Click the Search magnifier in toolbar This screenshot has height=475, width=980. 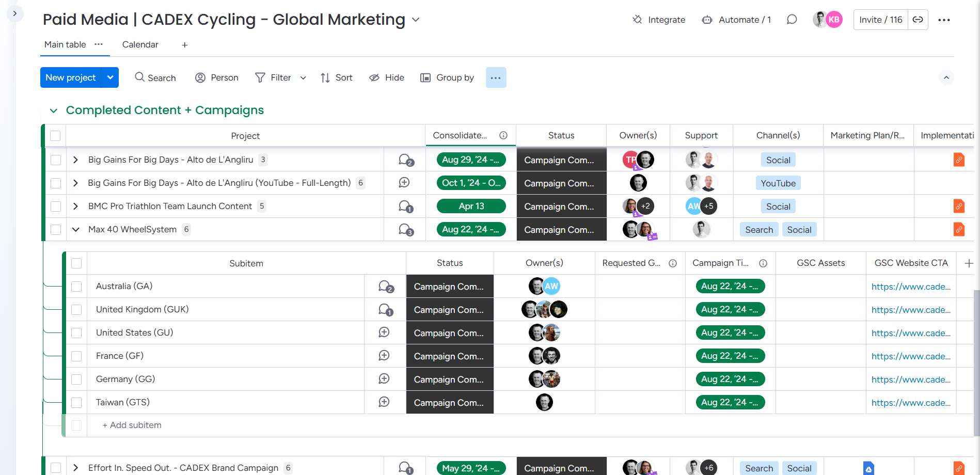coord(139,77)
